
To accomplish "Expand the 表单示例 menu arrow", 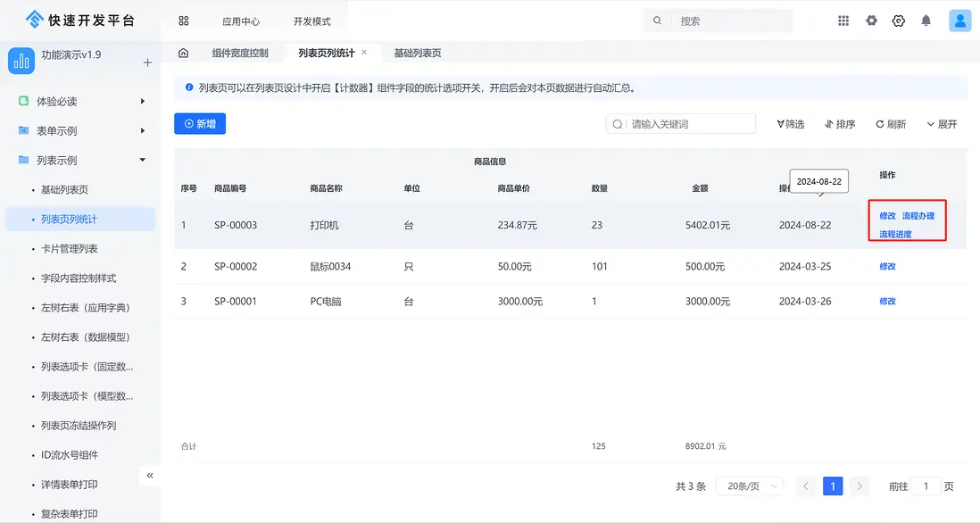I will (143, 130).
